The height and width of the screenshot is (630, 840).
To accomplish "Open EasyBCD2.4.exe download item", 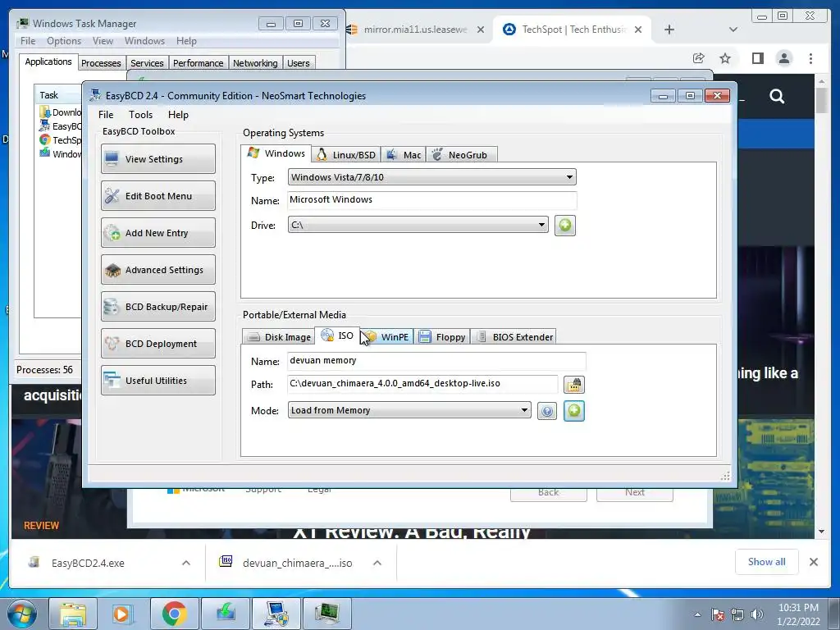I will [89, 563].
